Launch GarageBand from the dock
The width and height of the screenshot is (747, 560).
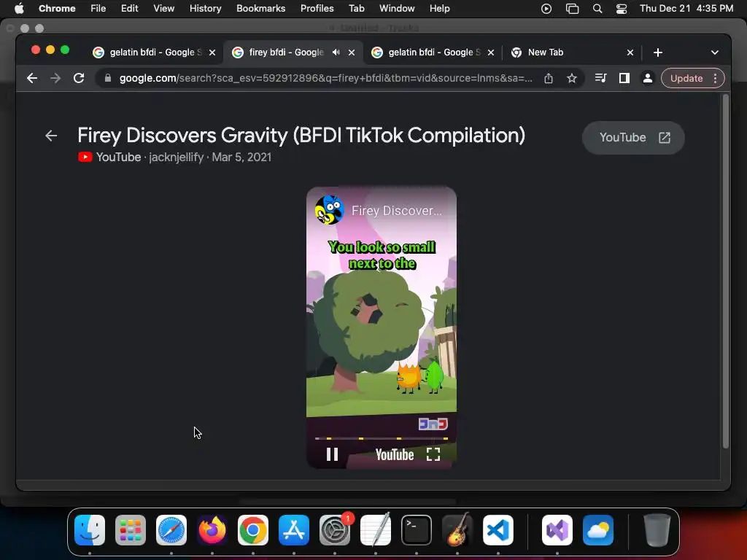[x=457, y=530]
